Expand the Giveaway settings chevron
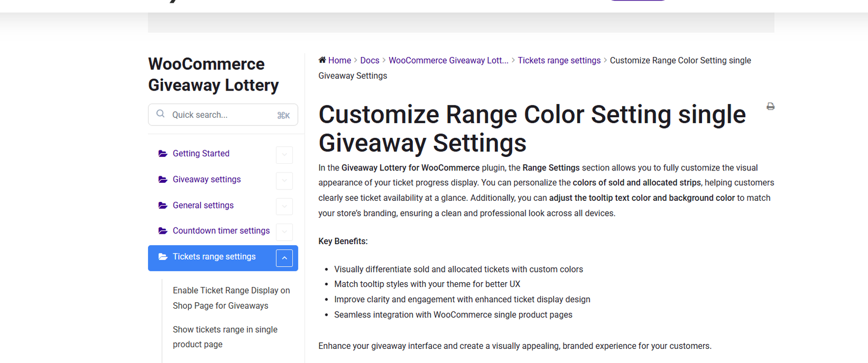Screen dimensions: 868x363 pos(284,181)
